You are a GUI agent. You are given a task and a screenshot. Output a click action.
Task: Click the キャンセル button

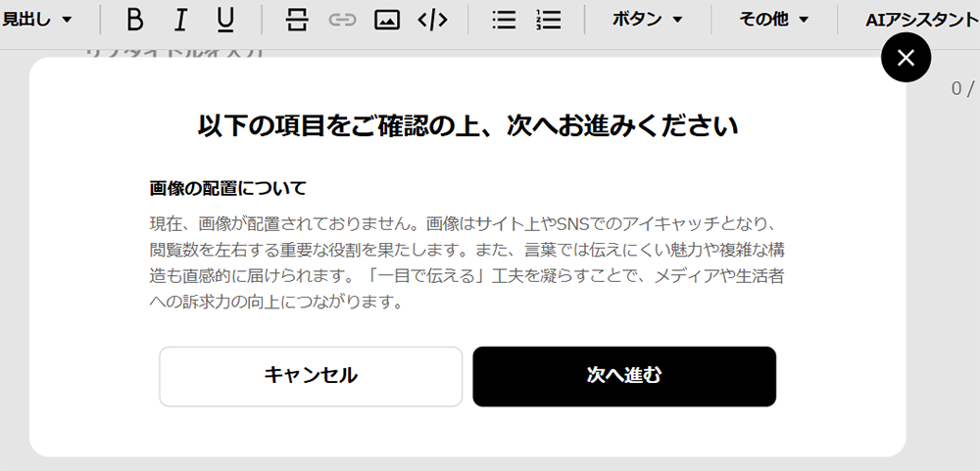311,376
